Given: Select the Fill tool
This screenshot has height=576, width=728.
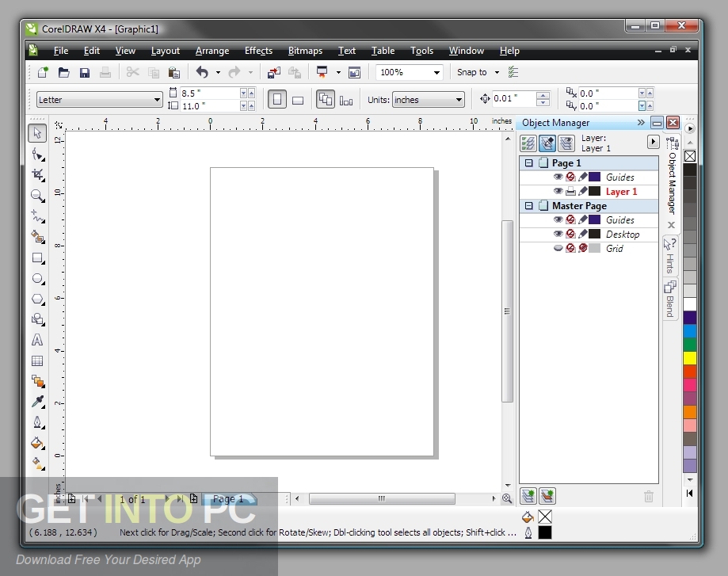Looking at the screenshot, I should (37, 443).
